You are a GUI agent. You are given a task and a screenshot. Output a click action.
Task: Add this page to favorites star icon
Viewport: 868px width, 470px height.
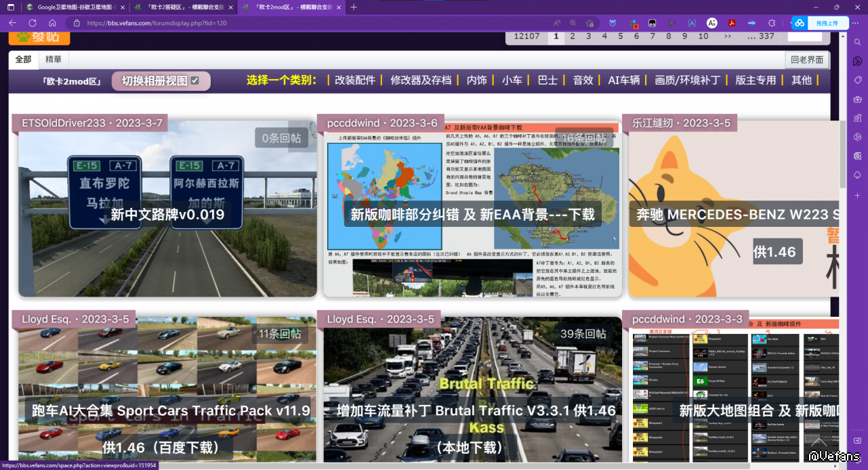click(x=590, y=22)
